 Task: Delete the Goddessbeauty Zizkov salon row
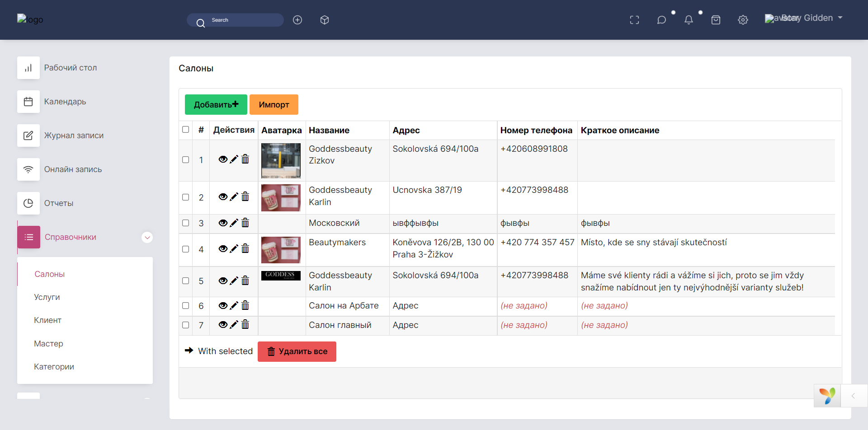point(245,159)
